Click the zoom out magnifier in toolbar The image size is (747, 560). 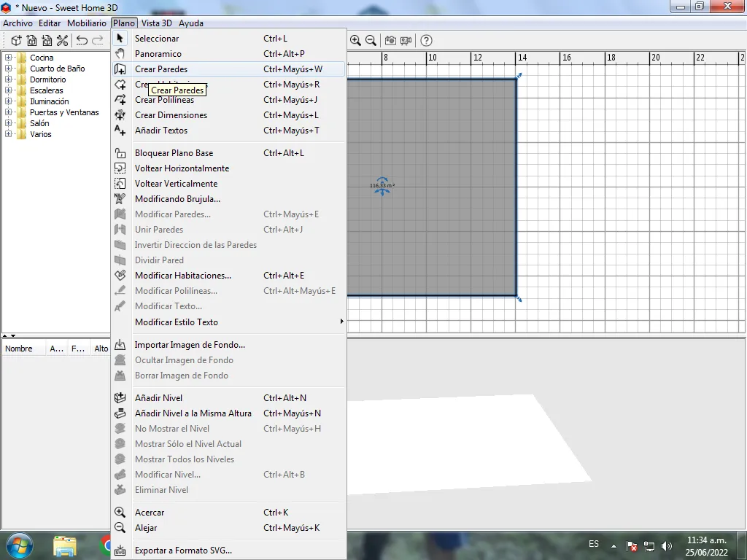[x=371, y=41]
